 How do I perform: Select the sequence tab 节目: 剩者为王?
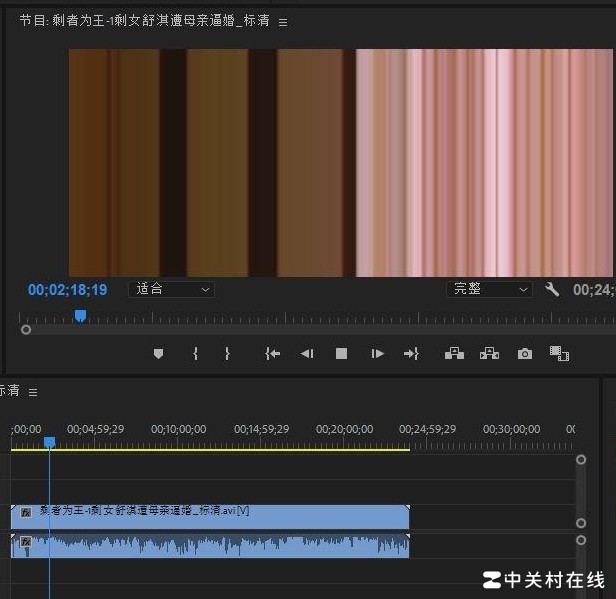point(145,20)
